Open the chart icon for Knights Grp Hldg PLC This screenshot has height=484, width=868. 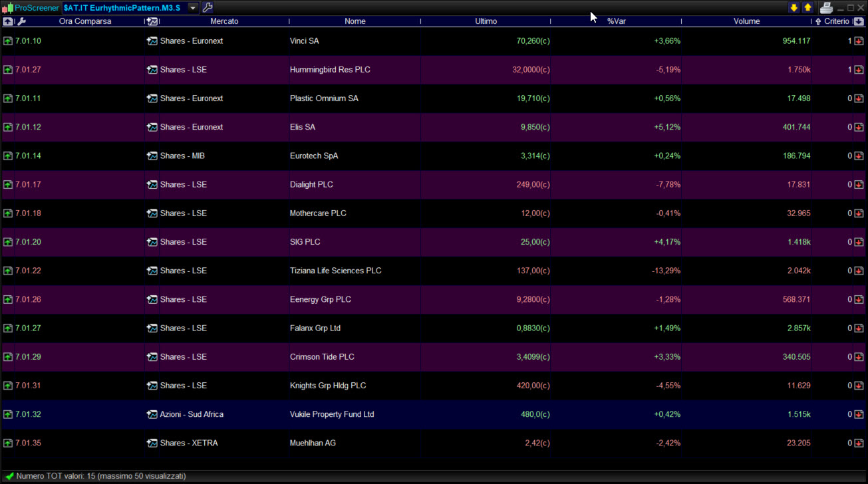[152, 386]
